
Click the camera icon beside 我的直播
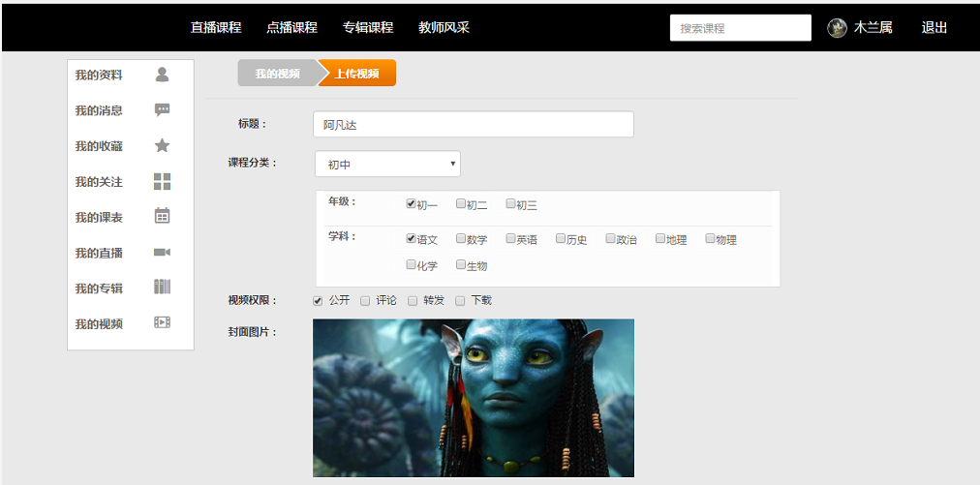[162, 252]
